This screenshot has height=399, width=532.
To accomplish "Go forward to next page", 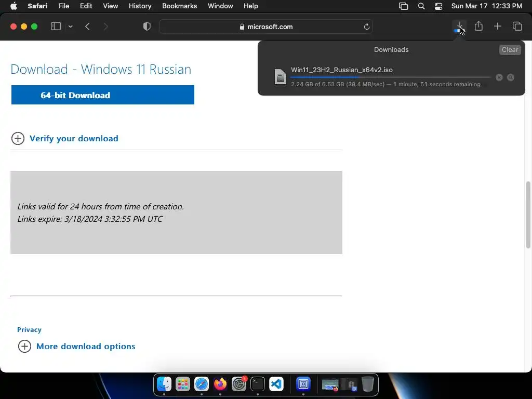I will point(105,26).
